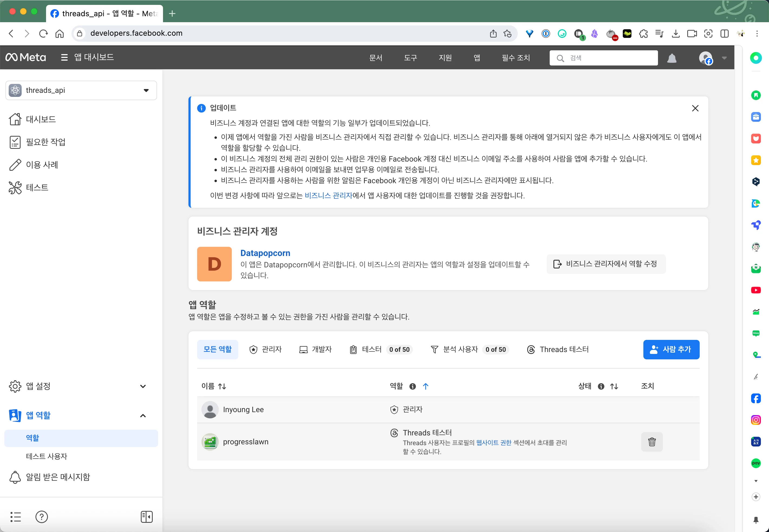
Task: Open Facebook in the right sidebar panel
Action: point(756,398)
